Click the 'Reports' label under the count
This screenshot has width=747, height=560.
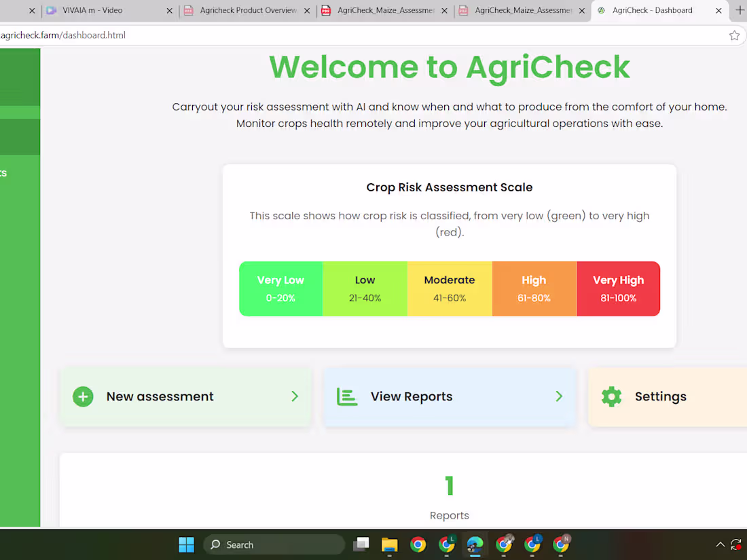click(450, 515)
